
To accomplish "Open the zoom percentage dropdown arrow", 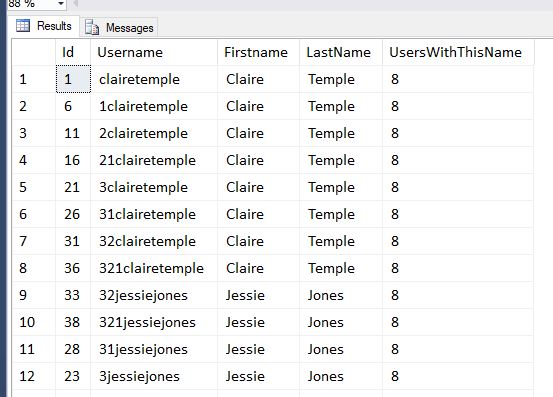I will 61,4.
